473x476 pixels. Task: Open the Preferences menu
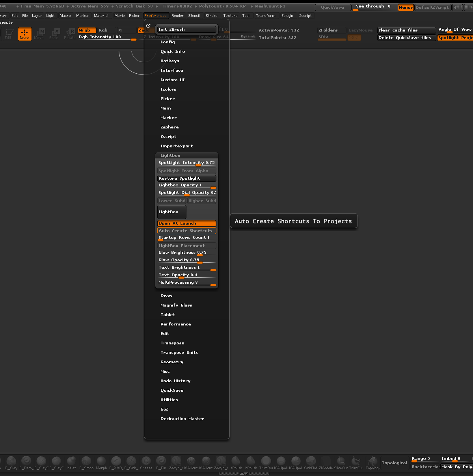click(155, 16)
